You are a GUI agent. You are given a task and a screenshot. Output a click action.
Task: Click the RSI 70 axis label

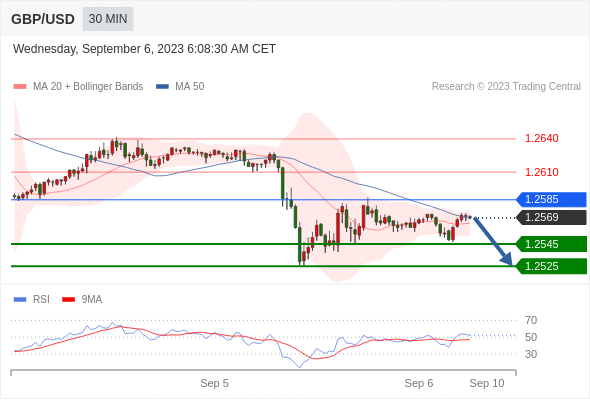(531, 321)
